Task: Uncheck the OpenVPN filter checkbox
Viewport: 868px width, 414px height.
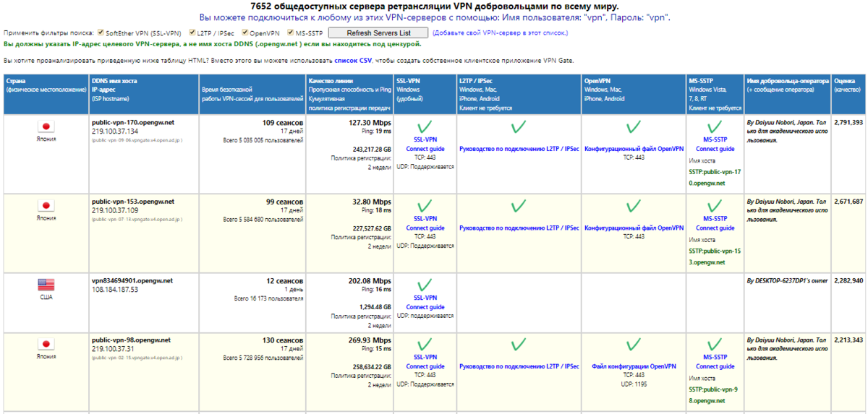Action: (x=245, y=33)
